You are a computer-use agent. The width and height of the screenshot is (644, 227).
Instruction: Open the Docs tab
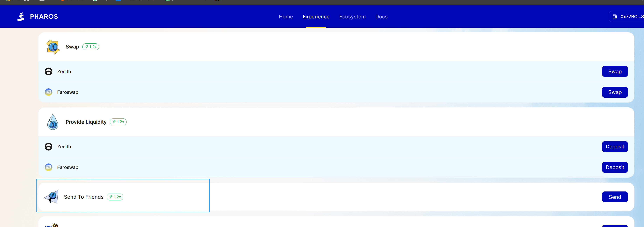381,16
